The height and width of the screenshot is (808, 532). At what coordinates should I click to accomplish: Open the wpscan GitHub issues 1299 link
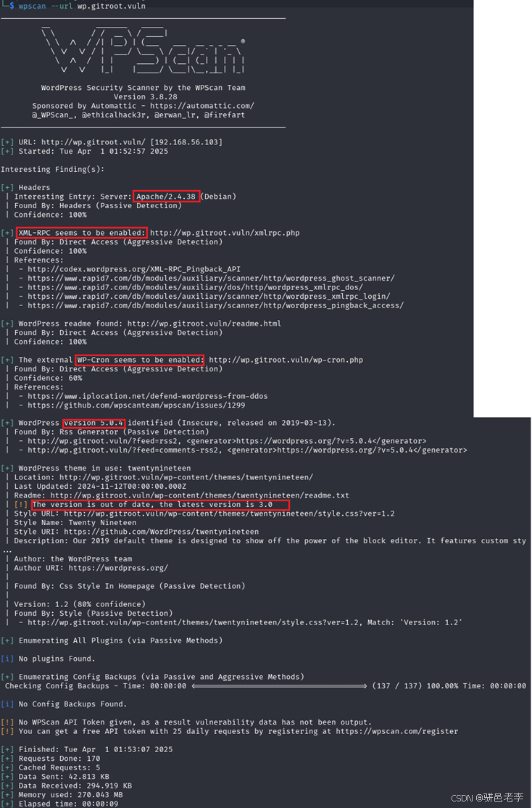[136, 405]
